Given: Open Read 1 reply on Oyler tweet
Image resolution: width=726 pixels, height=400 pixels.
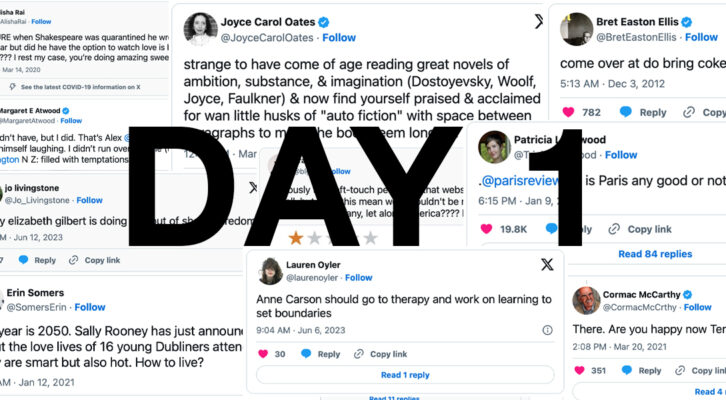Looking at the screenshot, I should (x=405, y=375).
